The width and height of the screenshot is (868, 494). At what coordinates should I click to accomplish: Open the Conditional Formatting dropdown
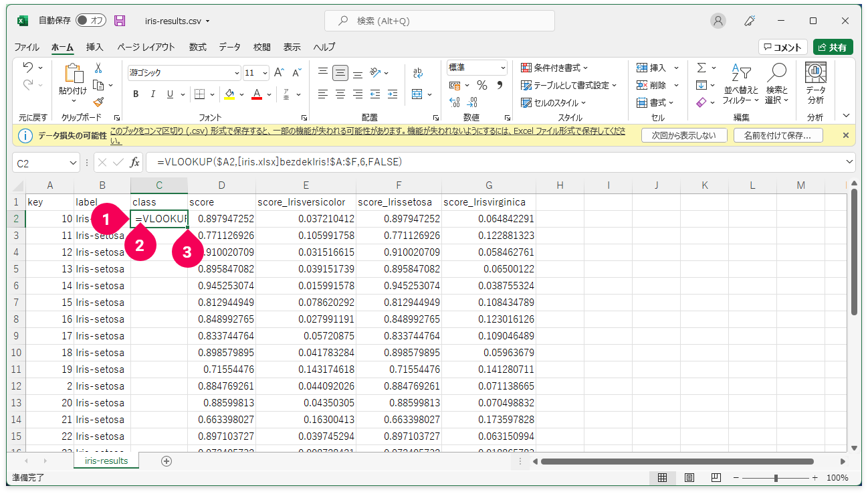coord(554,68)
